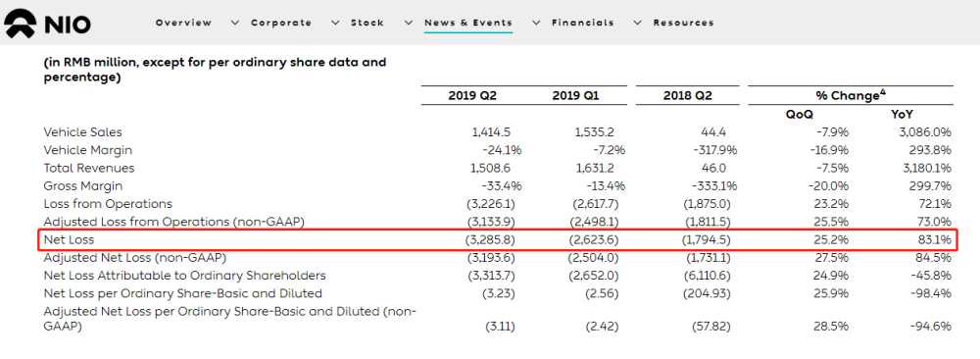Select the 2018 Q2 column header

click(x=688, y=96)
